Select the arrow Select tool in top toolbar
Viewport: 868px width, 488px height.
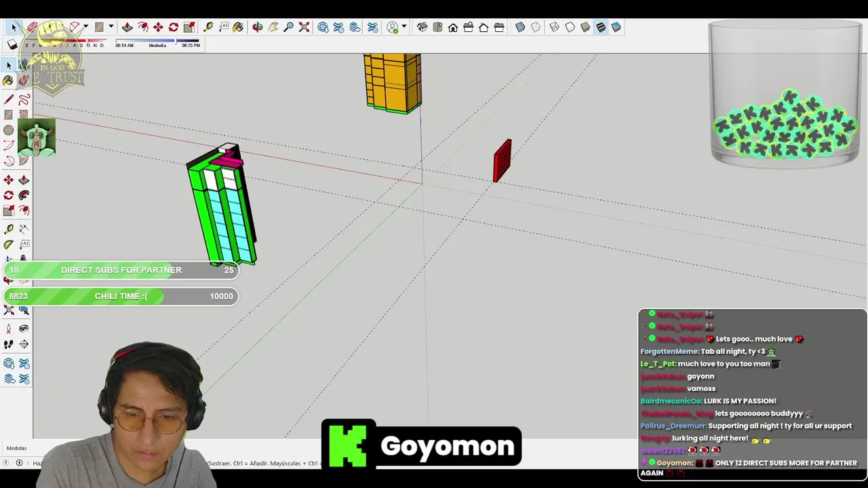click(x=14, y=27)
